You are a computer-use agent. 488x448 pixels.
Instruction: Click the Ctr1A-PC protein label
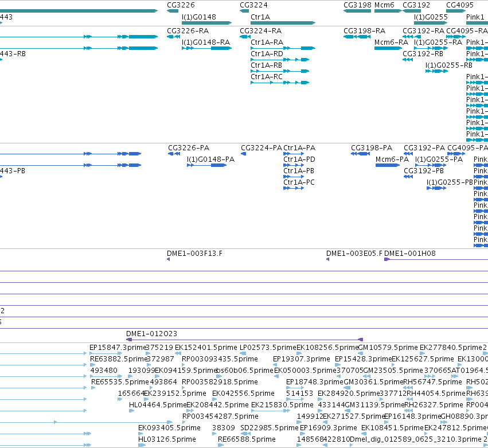click(x=299, y=182)
